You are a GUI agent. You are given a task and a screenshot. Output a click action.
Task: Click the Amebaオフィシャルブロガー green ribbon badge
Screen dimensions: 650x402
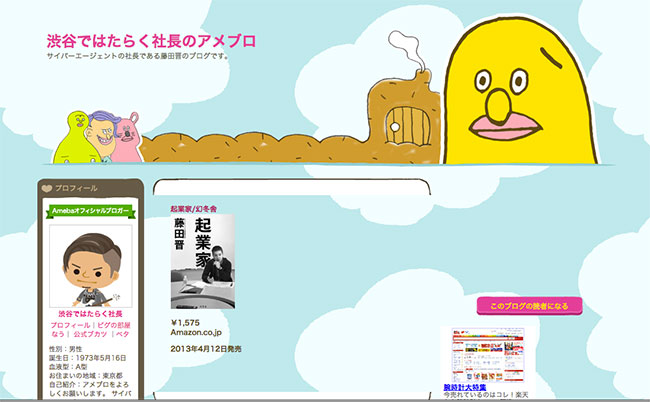tap(91, 211)
